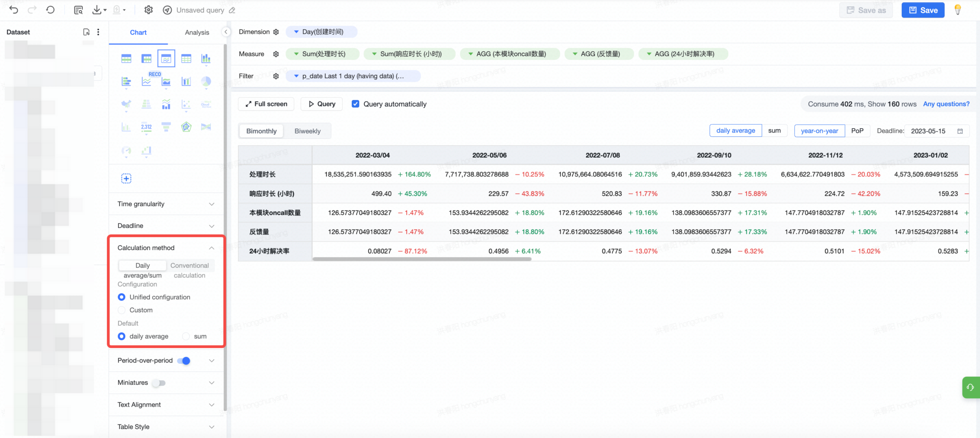Select the horizontal bar chart icon
This screenshot has width=980, height=438.
(126, 81)
